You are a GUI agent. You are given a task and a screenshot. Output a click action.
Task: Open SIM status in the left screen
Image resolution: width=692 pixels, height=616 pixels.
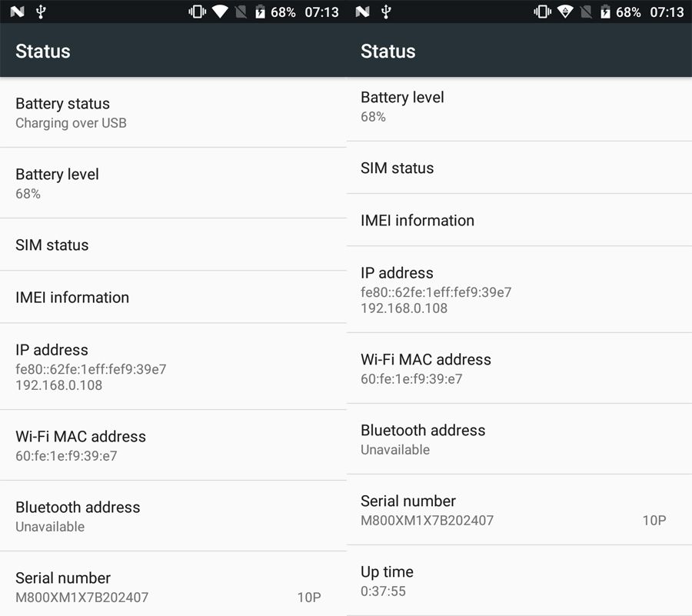(173, 245)
